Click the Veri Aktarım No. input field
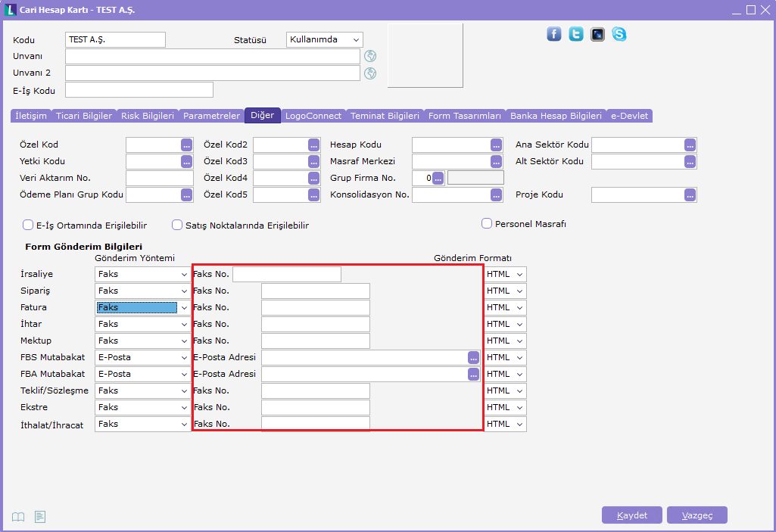 pyautogui.click(x=160, y=178)
